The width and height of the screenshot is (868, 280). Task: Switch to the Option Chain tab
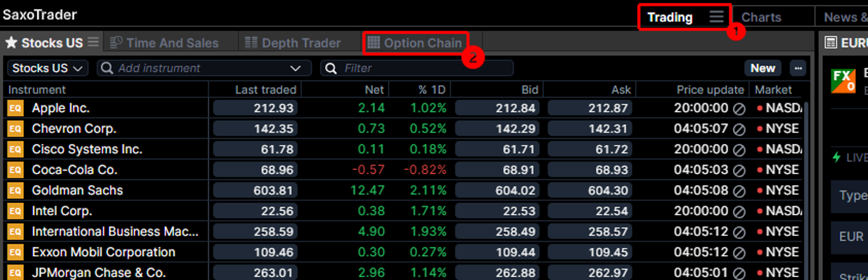[x=416, y=43]
